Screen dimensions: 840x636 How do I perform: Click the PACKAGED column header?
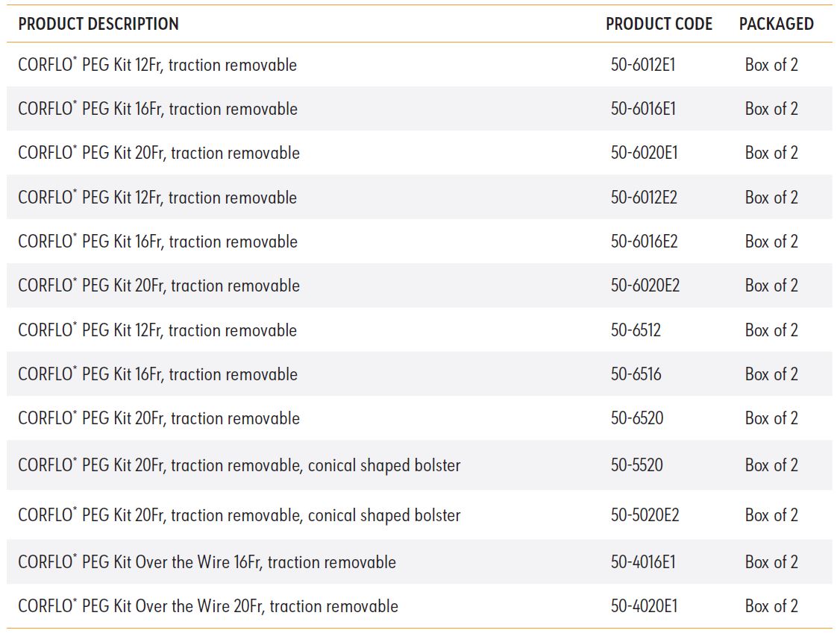(777, 24)
